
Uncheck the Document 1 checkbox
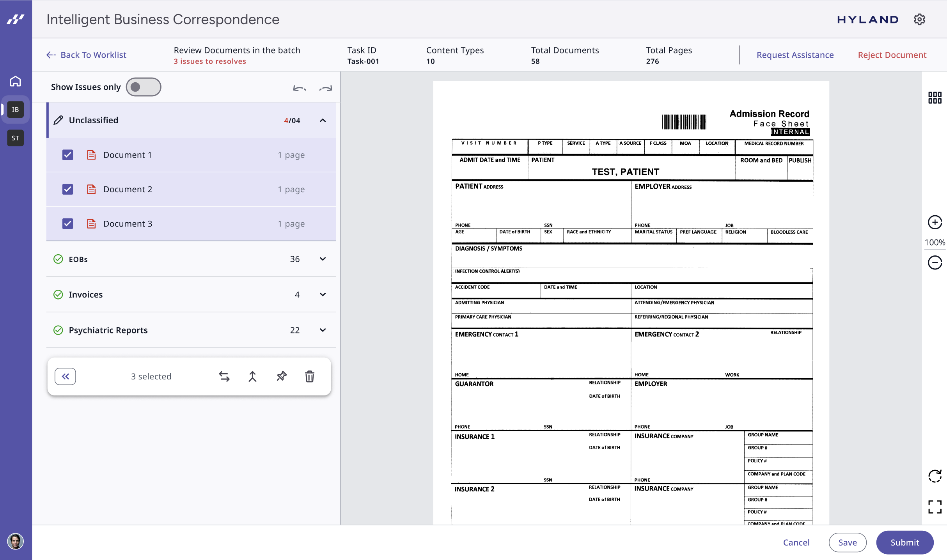(x=68, y=155)
